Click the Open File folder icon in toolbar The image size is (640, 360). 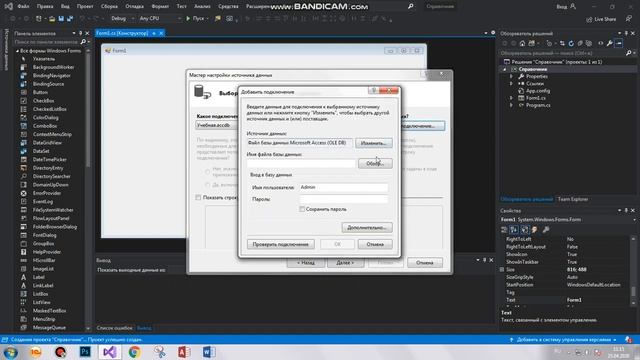(x=52, y=18)
